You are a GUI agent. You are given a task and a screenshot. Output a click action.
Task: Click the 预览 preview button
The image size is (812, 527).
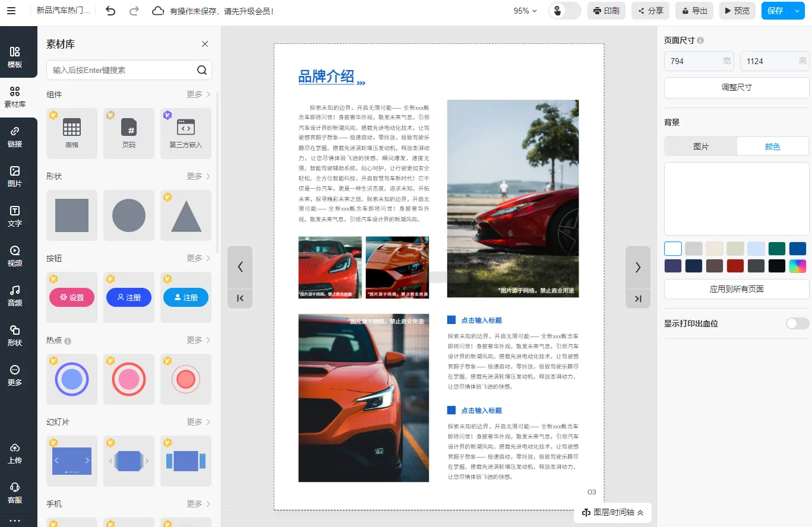pos(737,11)
